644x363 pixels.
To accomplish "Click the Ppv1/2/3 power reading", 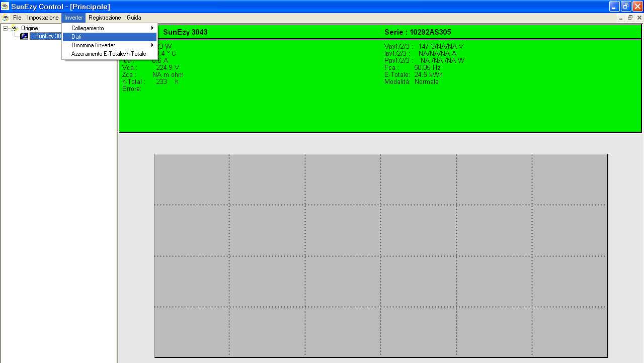I will [x=424, y=60].
